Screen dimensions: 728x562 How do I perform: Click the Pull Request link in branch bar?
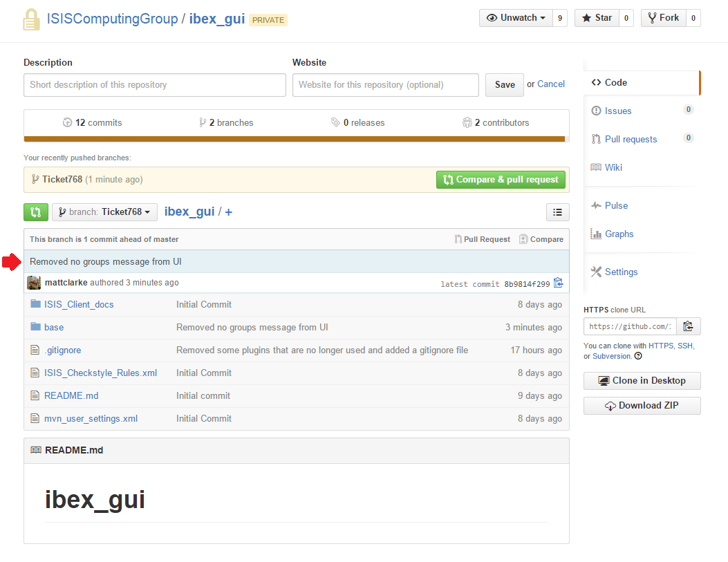[x=483, y=239]
